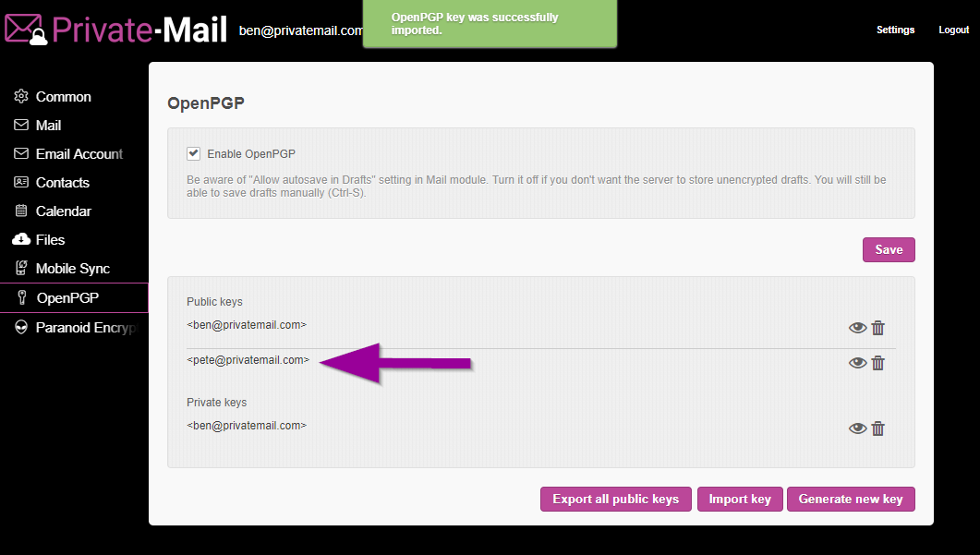Go to the Email Account settings
The height and width of the screenshot is (555, 980).
(79, 154)
